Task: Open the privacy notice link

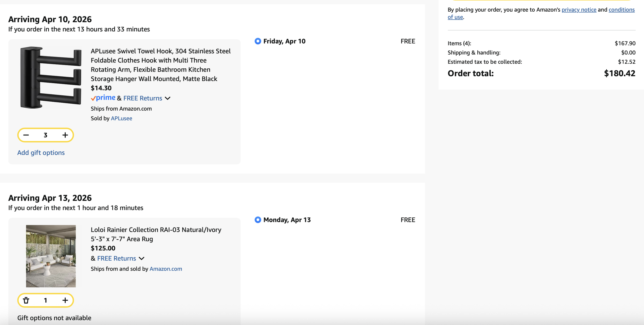Action: [x=579, y=10]
